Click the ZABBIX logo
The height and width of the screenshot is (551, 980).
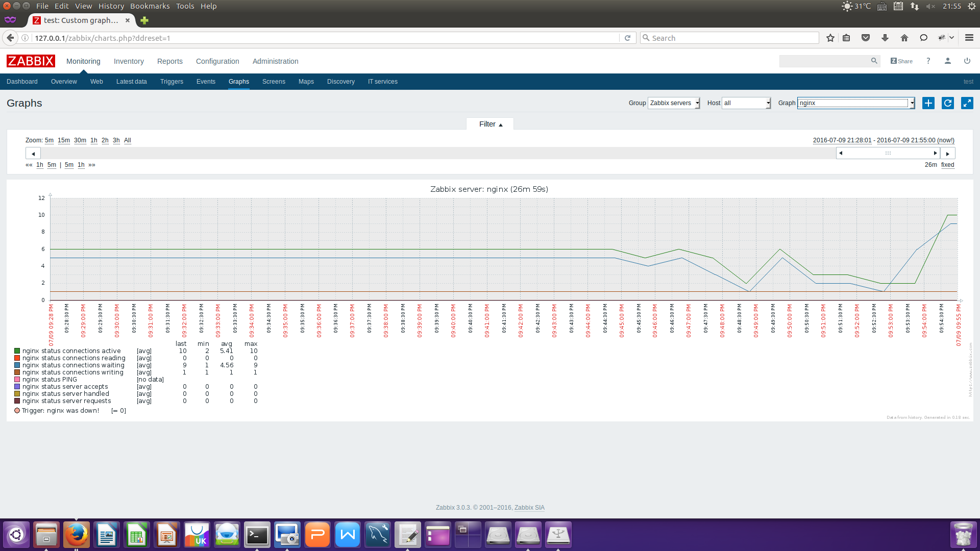click(31, 61)
